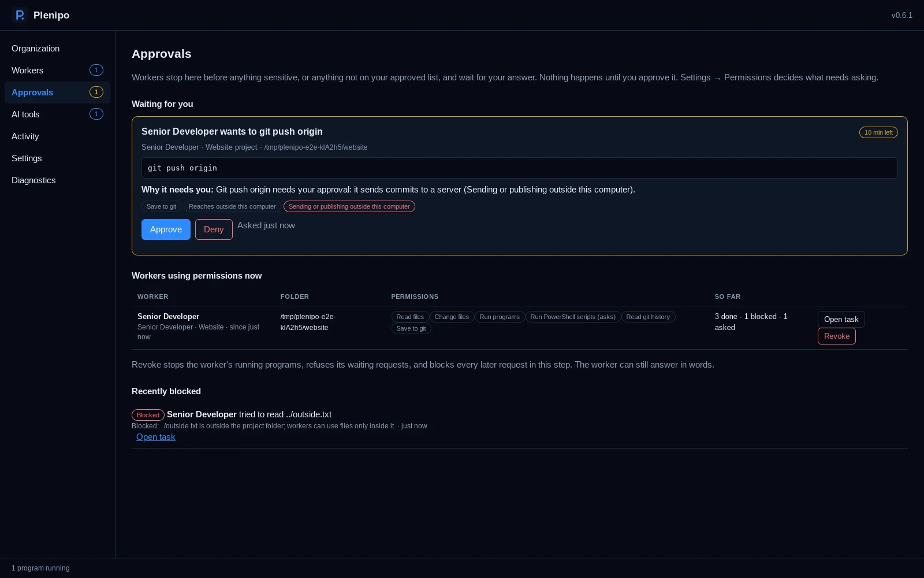Click the 'Read git history' permission chip

pyautogui.click(x=648, y=317)
